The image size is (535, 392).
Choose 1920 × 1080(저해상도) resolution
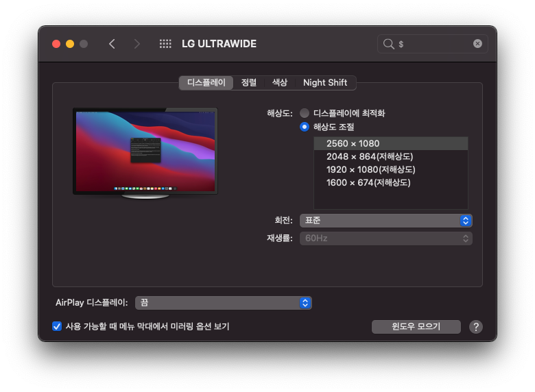[x=391, y=169]
